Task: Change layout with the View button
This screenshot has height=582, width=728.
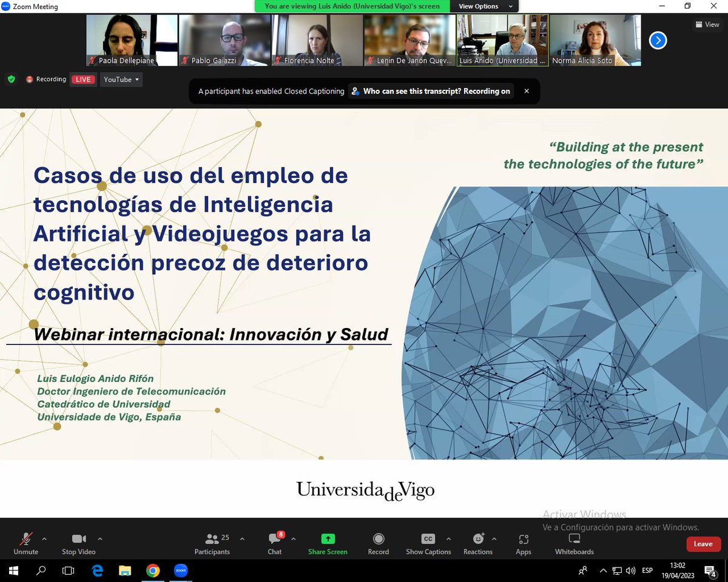Action: (x=708, y=25)
